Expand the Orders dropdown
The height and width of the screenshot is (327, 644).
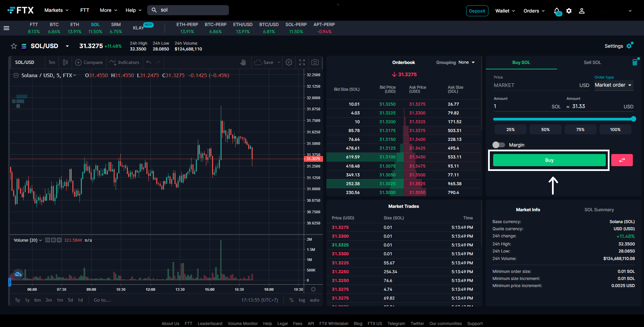click(534, 11)
